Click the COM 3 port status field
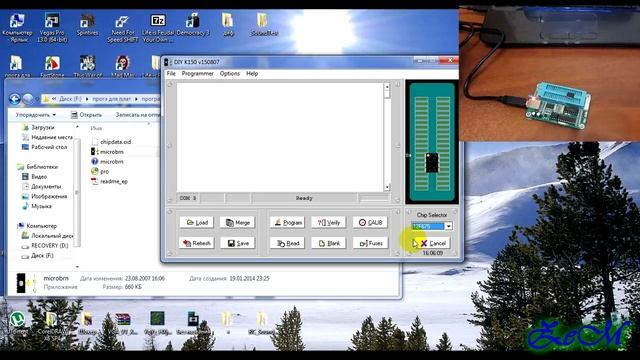The image size is (640, 360). (188, 198)
